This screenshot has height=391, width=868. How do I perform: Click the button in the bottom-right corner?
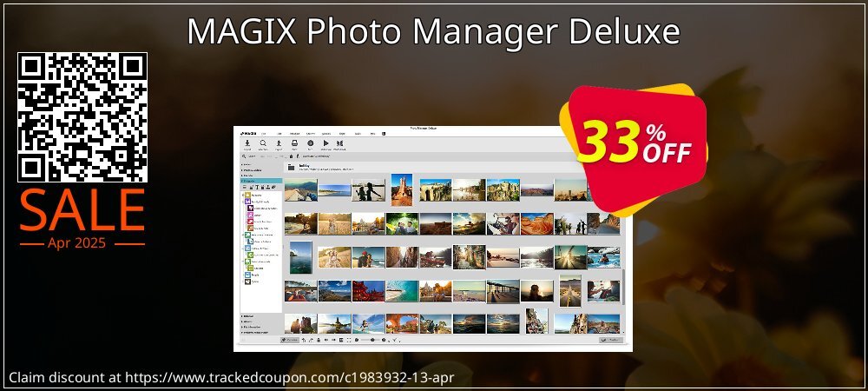tap(611, 340)
